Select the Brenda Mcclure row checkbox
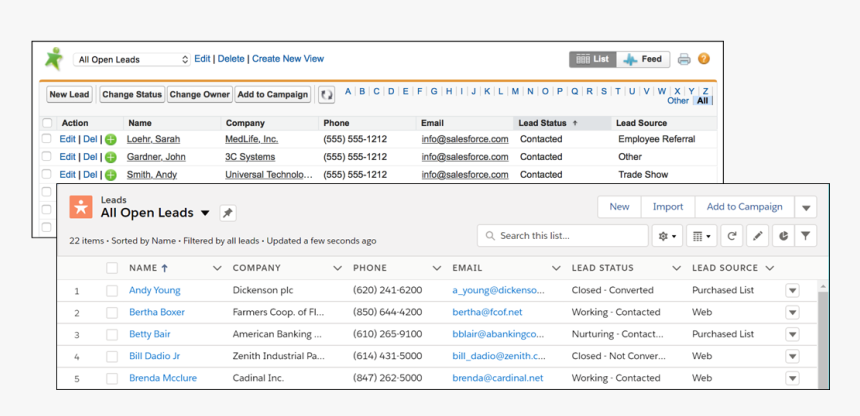The height and width of the screenshot is (416, 860). click(x=112, y=379)
